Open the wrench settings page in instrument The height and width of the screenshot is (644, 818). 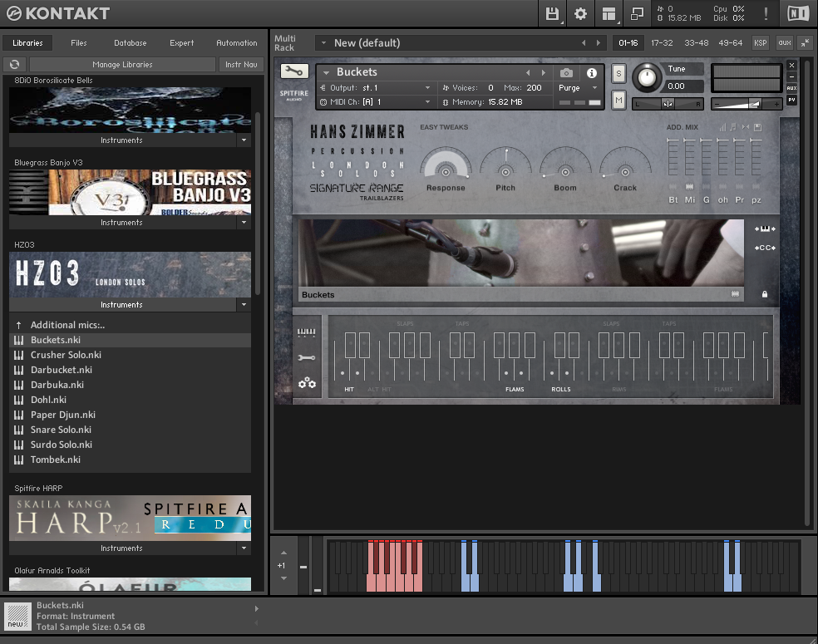(x=306, y=357)
